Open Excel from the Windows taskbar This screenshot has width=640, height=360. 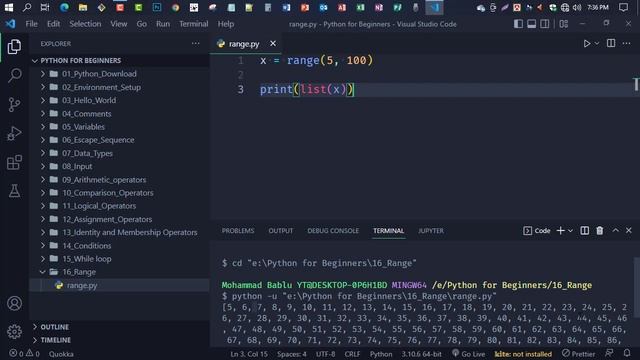[360, 7]
